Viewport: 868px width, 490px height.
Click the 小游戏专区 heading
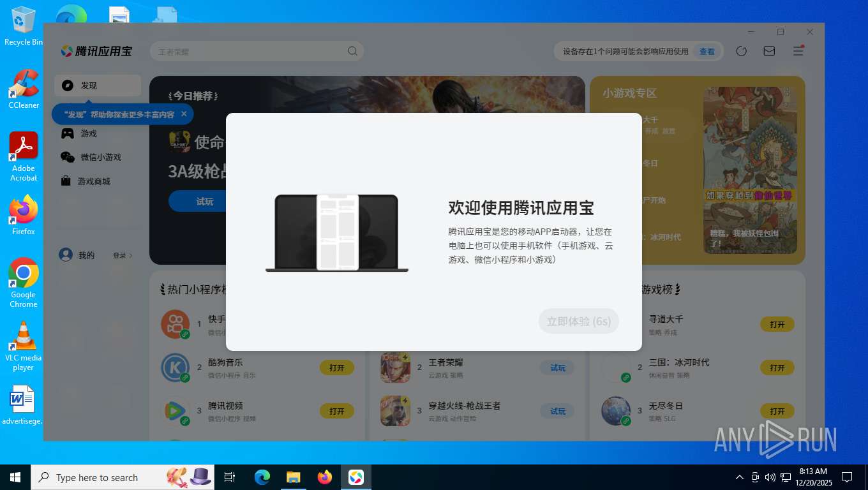tap(629, 93)
